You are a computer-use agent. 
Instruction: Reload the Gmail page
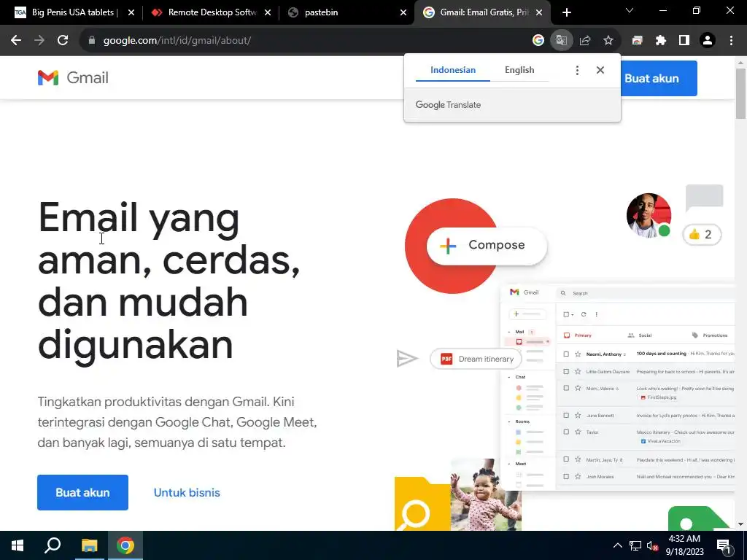tap(63, 41)
